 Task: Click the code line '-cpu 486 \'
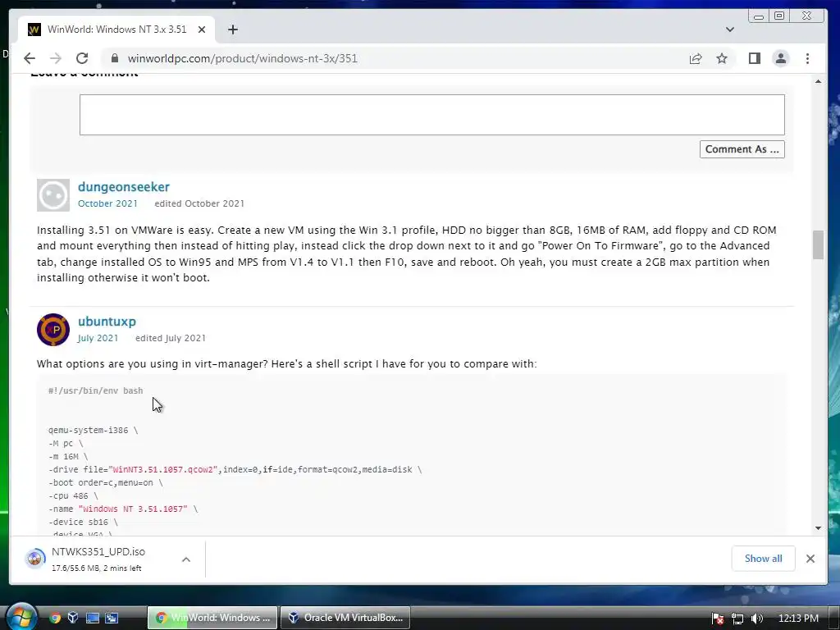pyautogui.click(x=73, y=495)
